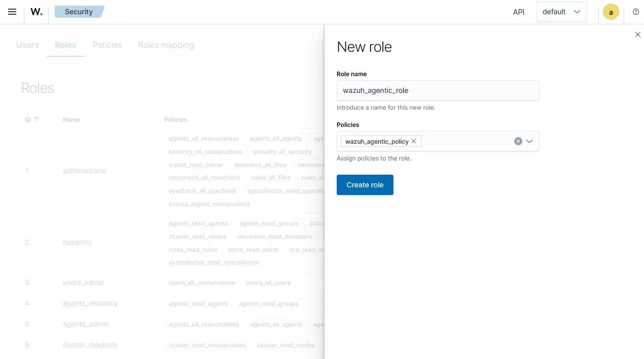Viewport: 644px width, 359px height.
Task: Click the syscheck_all_syscheck policy badge
Action: pyautogui.click(x=202, y=191)
